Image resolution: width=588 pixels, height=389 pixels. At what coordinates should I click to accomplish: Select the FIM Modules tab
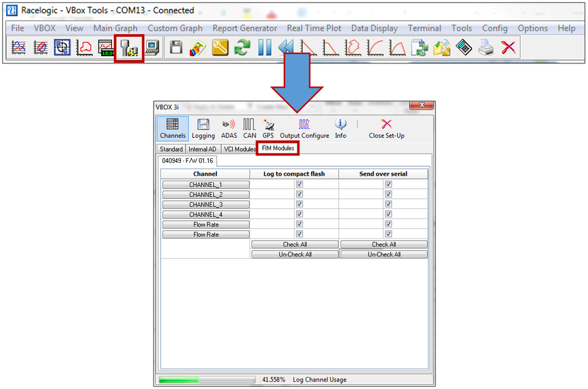coord(277,149)
